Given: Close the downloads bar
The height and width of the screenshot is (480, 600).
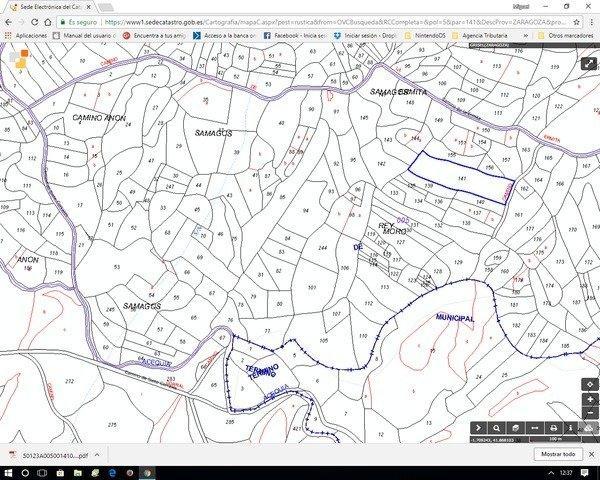Looking at the screenshot, I should (591, 453).
